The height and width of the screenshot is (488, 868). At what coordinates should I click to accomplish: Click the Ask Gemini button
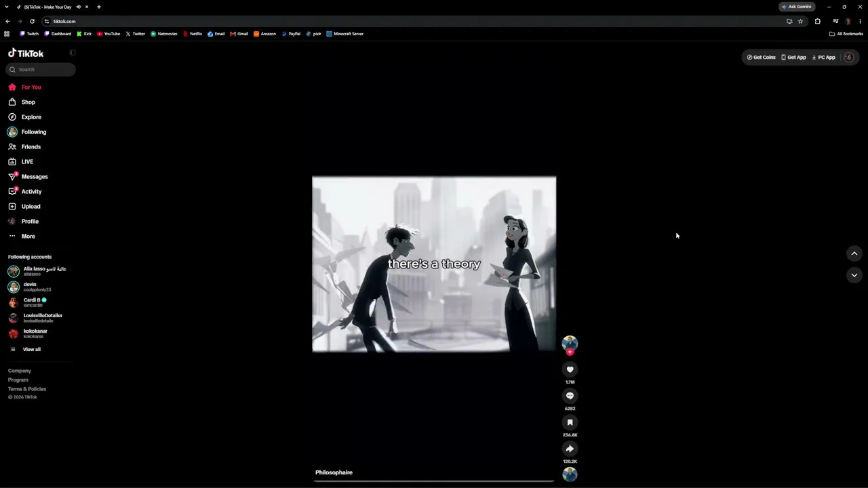tap(796, 7)
